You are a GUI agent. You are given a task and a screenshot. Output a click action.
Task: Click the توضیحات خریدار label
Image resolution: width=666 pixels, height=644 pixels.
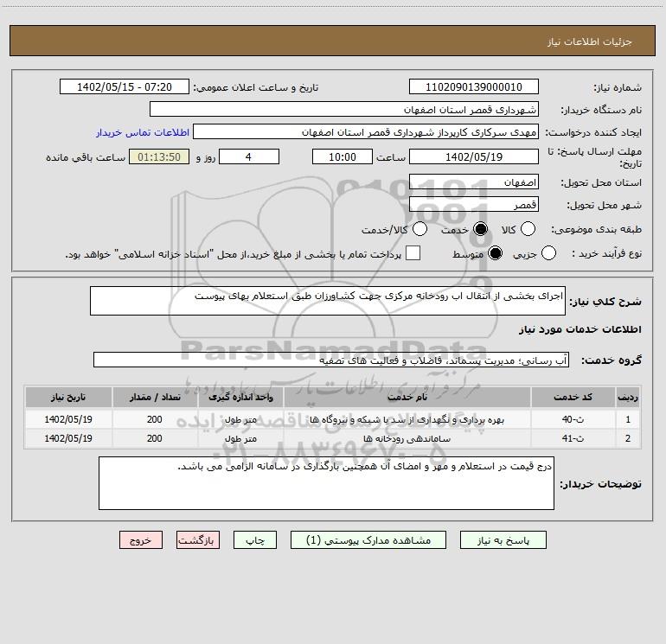tap(600, 484)
